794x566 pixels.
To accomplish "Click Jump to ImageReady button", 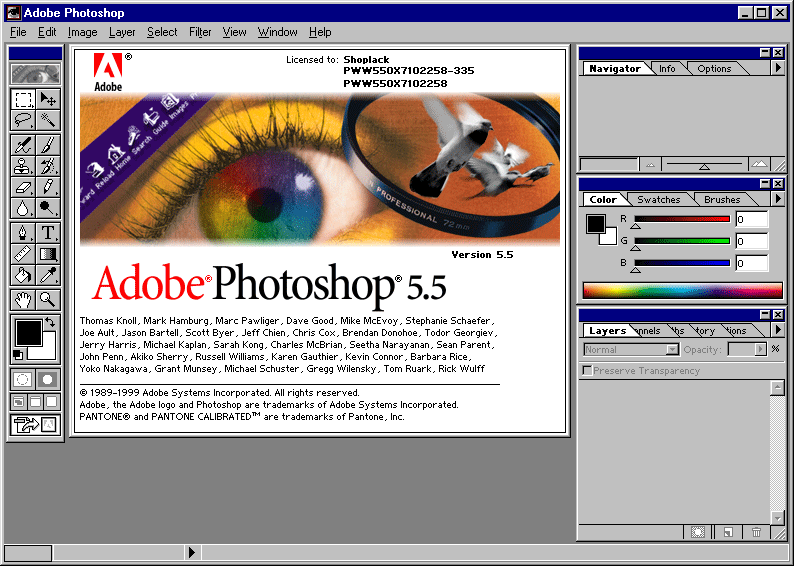I will coord(35,424).
